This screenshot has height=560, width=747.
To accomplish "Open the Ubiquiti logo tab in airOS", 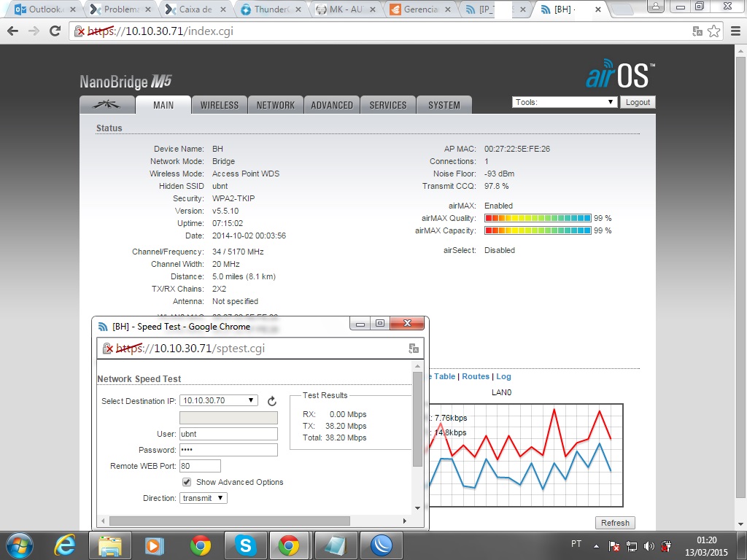I will click(x=107, y=105).
